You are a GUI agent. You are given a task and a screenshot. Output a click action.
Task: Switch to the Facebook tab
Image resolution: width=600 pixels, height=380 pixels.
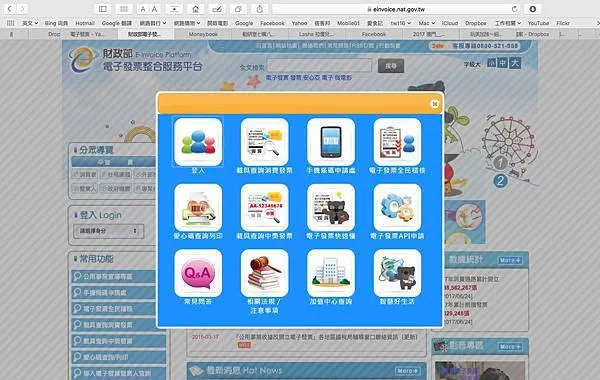(373, 34)
